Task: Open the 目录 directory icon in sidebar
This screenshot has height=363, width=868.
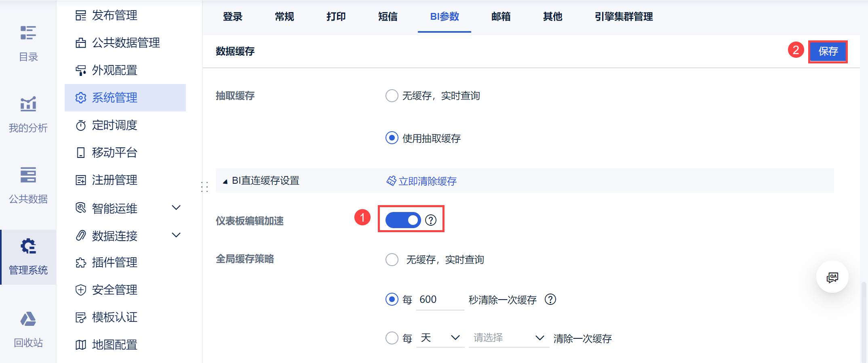Action: (28, 33)
